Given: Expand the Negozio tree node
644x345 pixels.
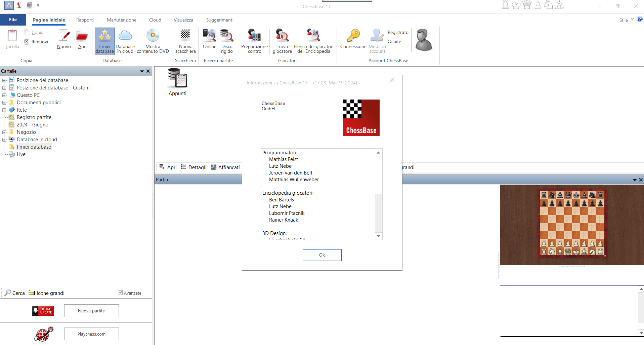Looking at the screenshot, I should point(4,132).
